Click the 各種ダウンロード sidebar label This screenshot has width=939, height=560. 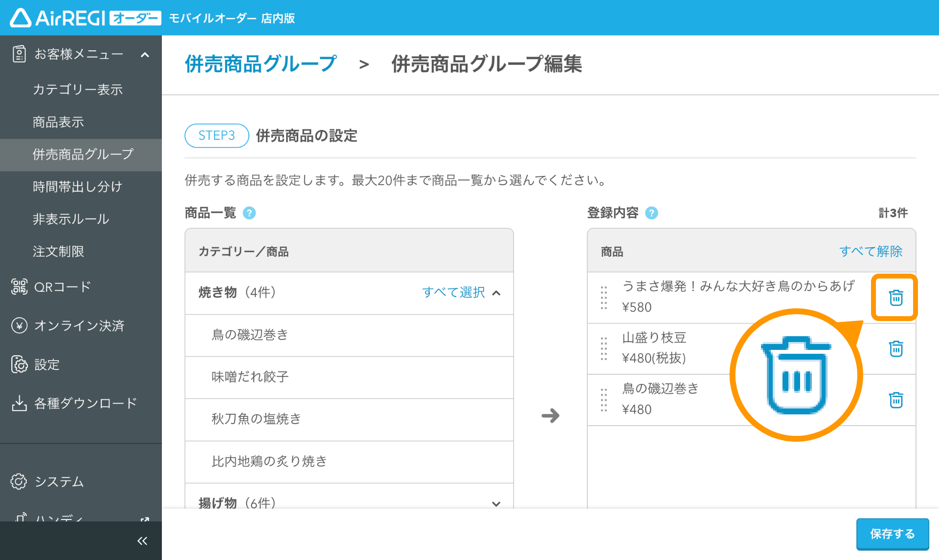click(86, 403)
